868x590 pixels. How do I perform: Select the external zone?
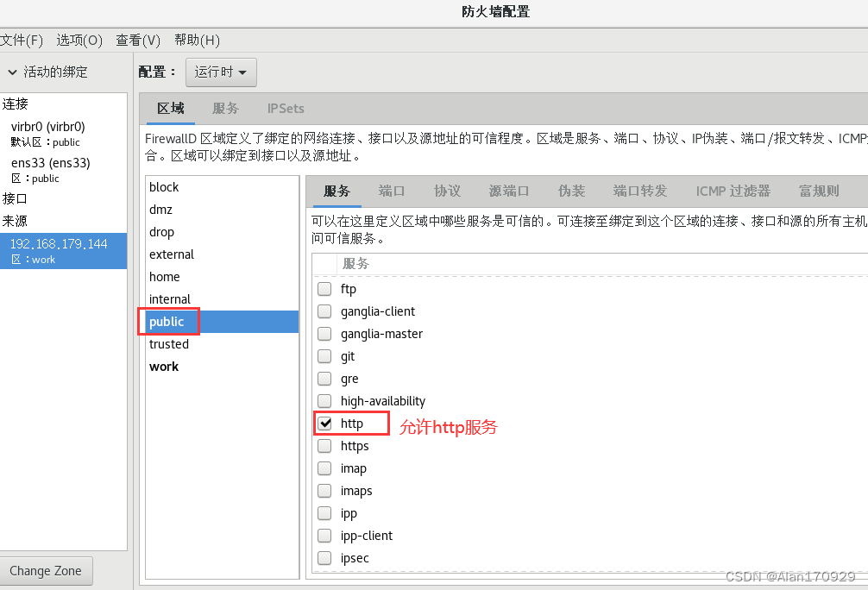222,254
